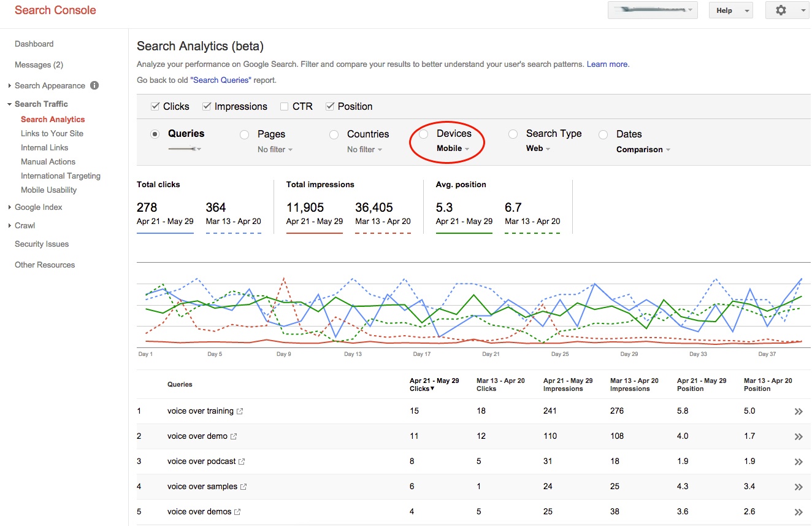The height and width of the screenshot is (526, 812).
Task: Sort by Apr 21 - May 29 Clicks column header
Action: click(x=434, y=385)
